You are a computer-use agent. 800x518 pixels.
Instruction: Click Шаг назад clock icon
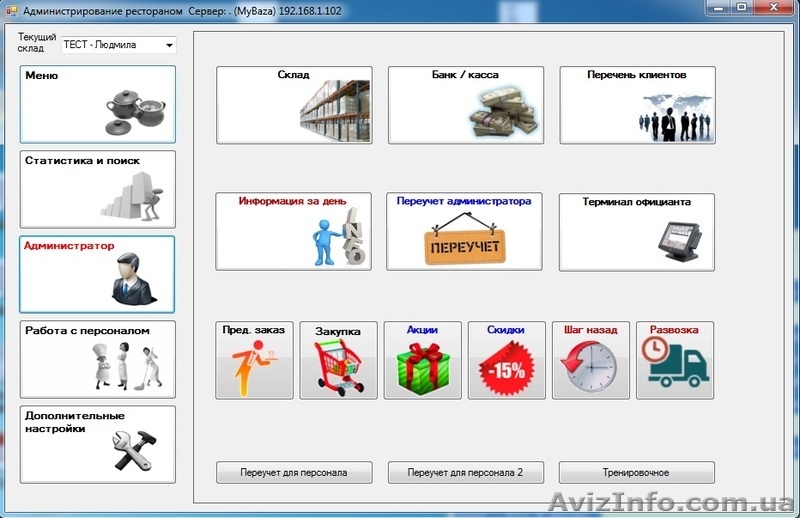[x=591, y=360]
